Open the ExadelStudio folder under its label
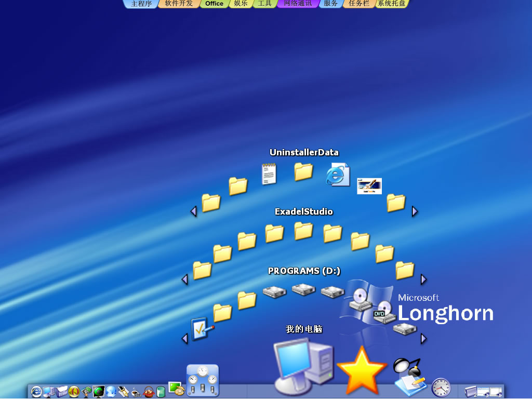This screenshot has height=399, width=532. (x=303, y=231)
